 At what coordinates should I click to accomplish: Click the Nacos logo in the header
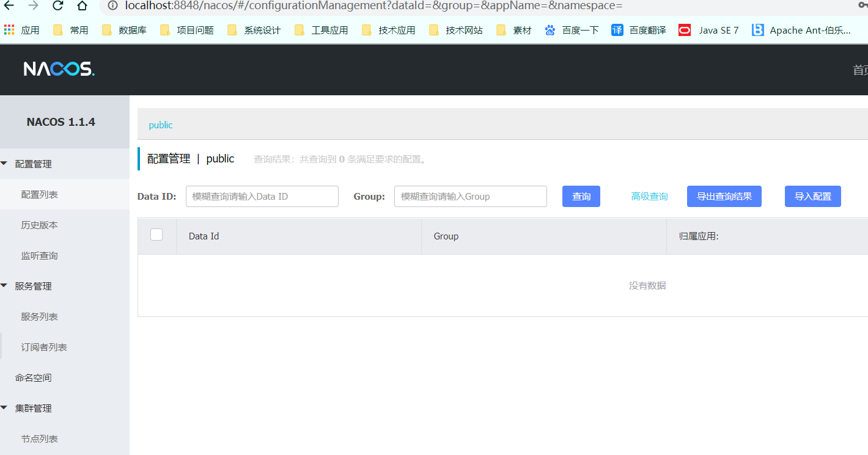click(x=58, y=69)
